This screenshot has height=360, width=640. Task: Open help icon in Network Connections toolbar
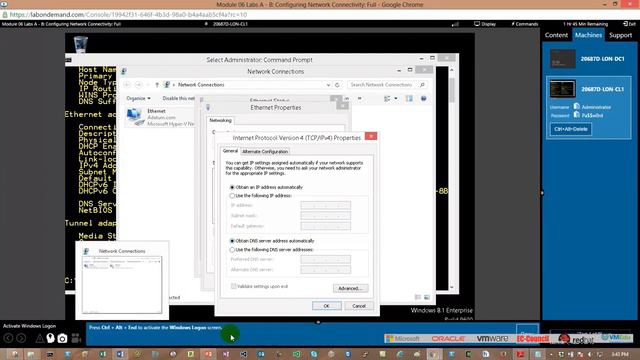click(423, 98)
